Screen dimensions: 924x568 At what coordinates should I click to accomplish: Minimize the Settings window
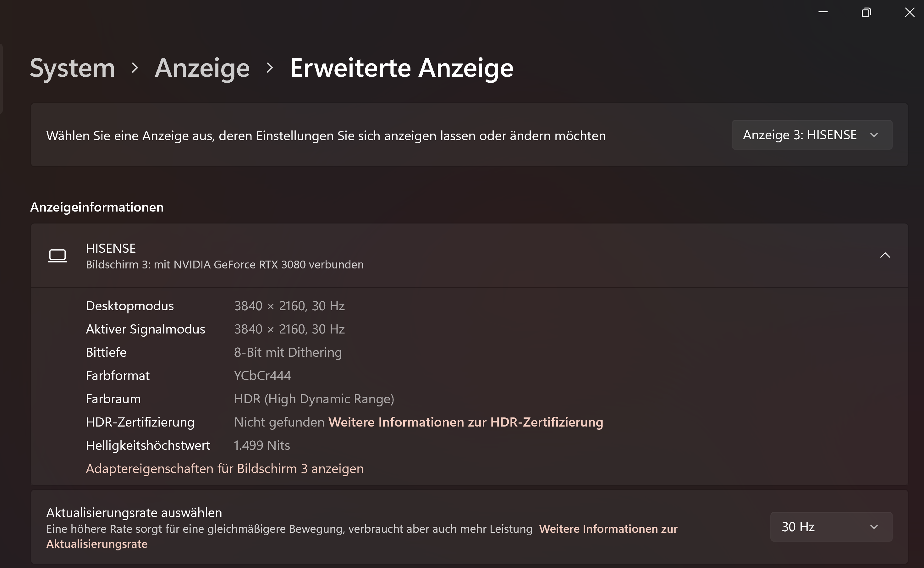click(823, 12)
